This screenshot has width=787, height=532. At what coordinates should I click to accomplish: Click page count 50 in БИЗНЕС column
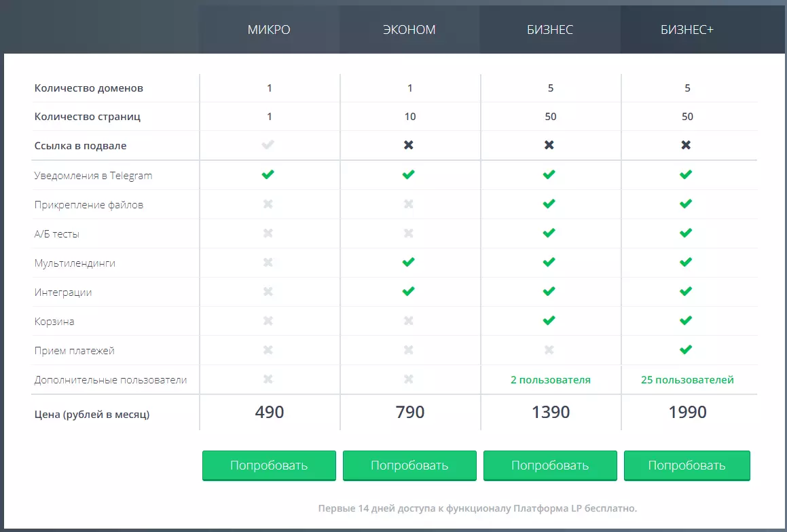point(551,117)
